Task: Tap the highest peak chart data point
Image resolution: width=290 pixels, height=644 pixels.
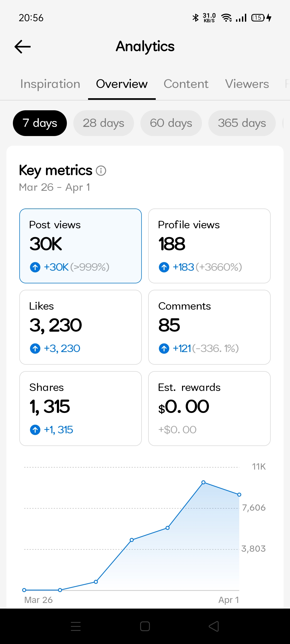Action: [x=204, y=482]
